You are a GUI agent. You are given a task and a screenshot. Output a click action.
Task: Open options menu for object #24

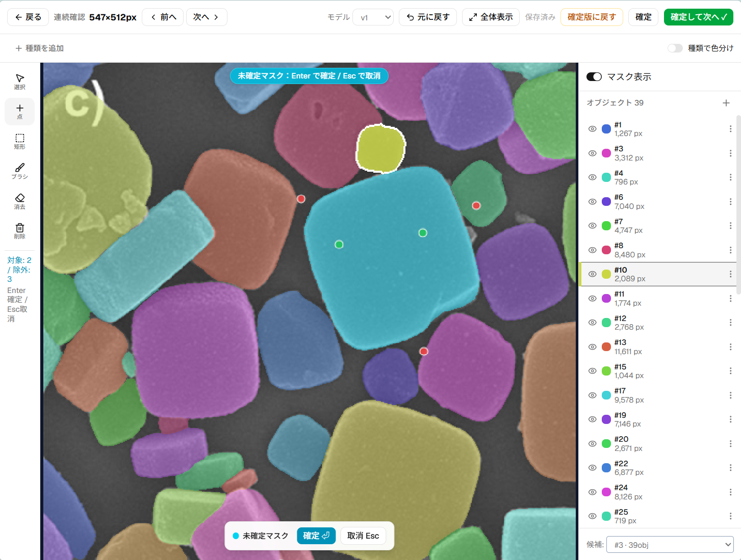(x=730, y=492)
